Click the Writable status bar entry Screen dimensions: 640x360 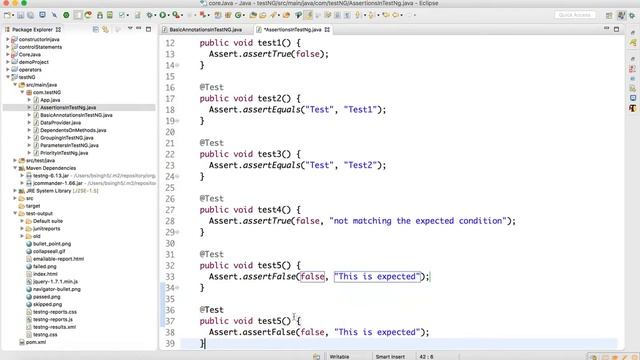339,356
